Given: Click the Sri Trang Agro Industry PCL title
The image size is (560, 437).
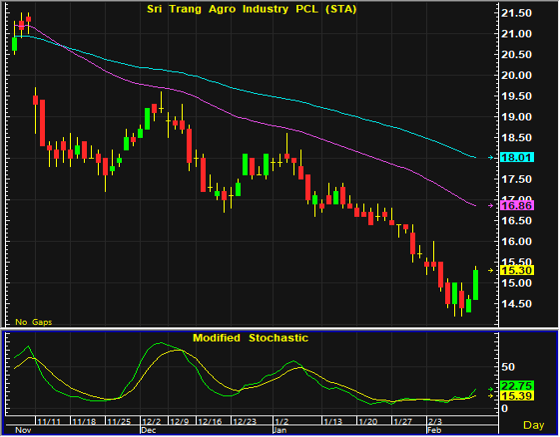Looking at the screenshot, I should click(252, 9).
